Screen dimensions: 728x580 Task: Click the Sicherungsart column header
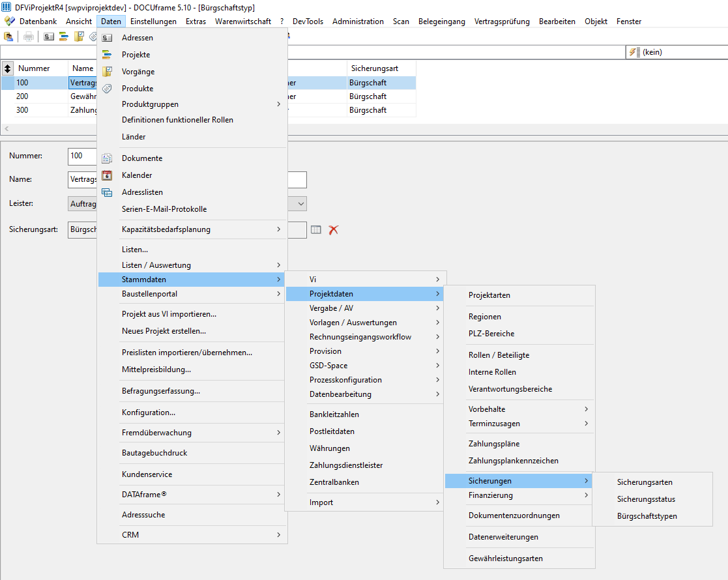(x=381, y=68)
